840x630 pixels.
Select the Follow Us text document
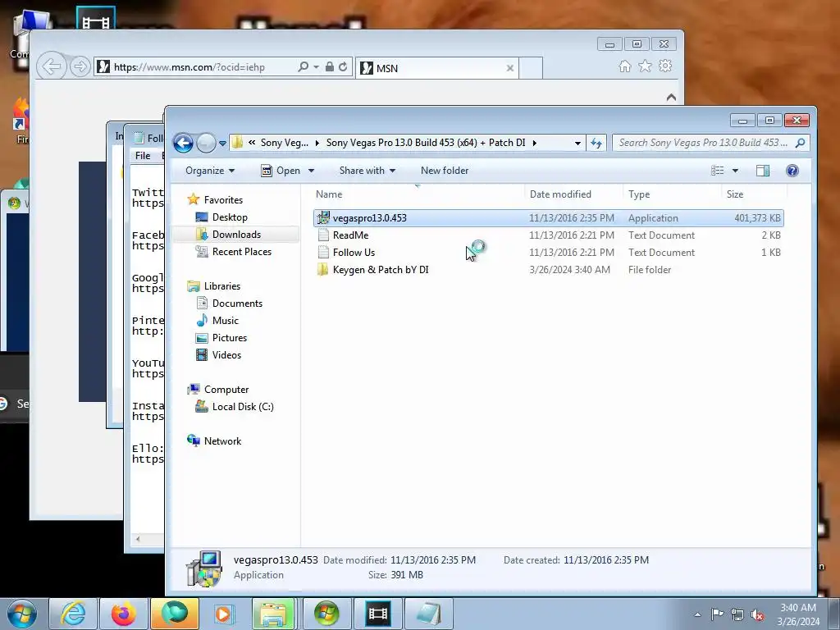pos(549,253)
